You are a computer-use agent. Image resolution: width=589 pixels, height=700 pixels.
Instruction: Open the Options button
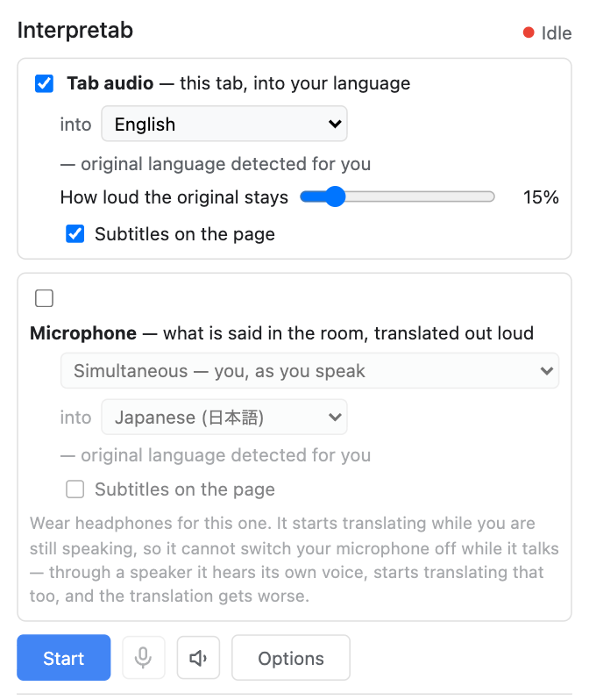291,658
